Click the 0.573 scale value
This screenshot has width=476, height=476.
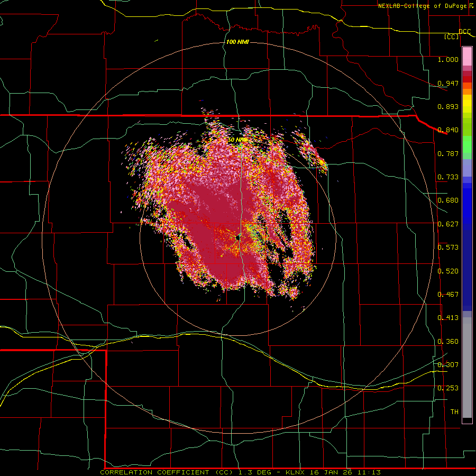click(448, 248)
